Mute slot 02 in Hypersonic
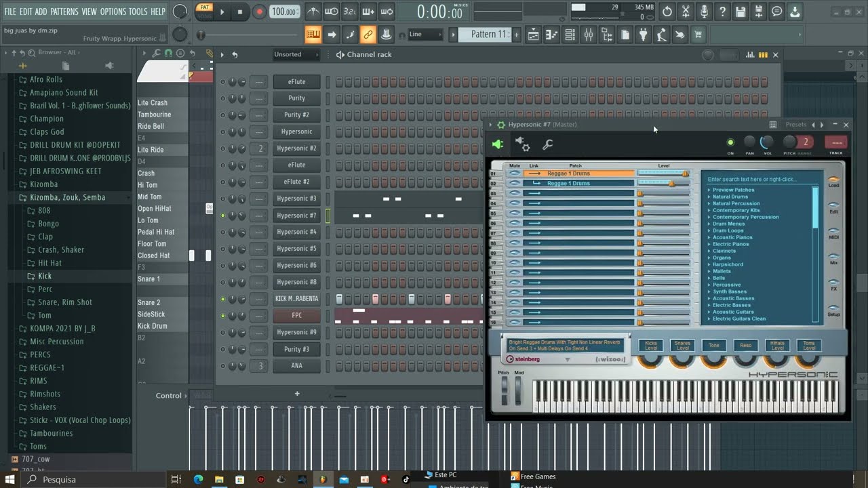 pos(515,183)
